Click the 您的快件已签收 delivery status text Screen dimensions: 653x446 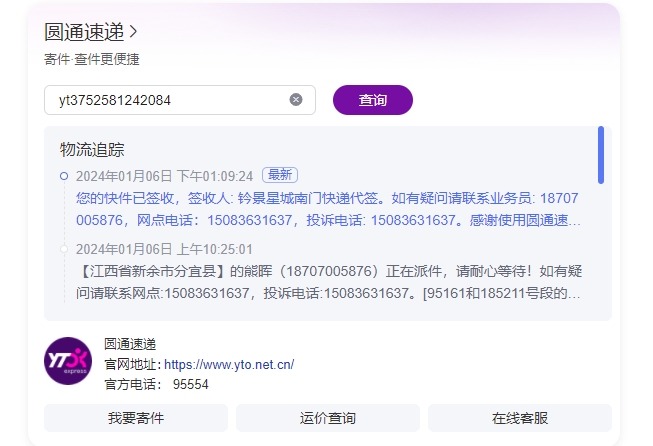click(x=328, y=209)
